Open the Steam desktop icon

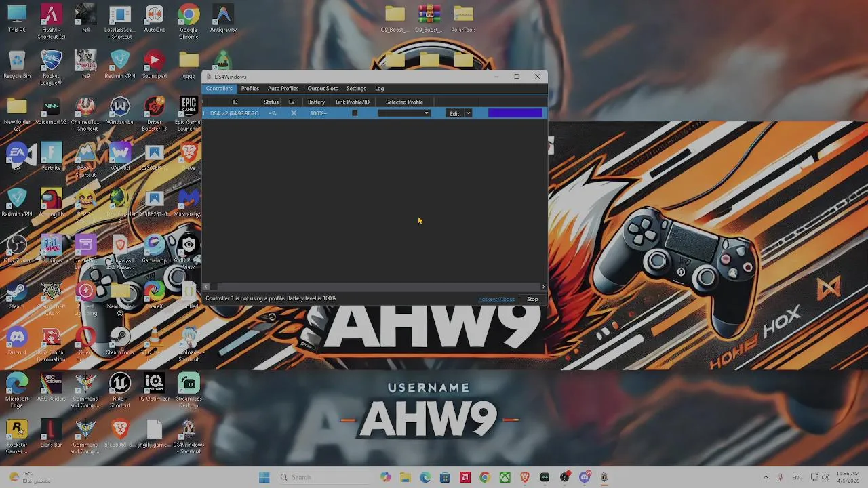point(17,296)
